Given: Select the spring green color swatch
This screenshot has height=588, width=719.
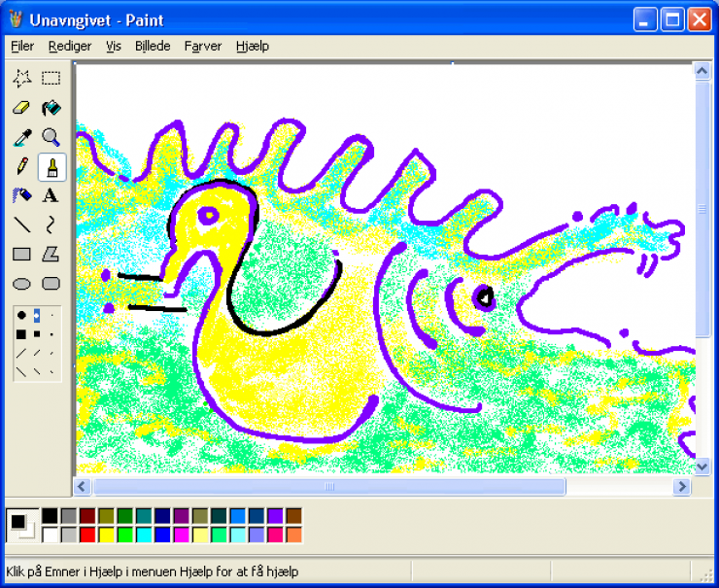Looking at the screenshot, I should 219,535.
